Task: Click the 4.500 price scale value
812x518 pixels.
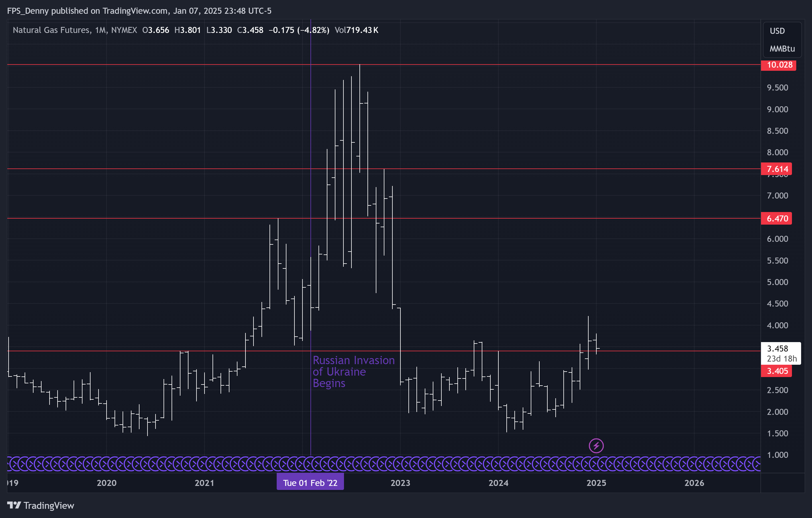Action: point(777,303)
